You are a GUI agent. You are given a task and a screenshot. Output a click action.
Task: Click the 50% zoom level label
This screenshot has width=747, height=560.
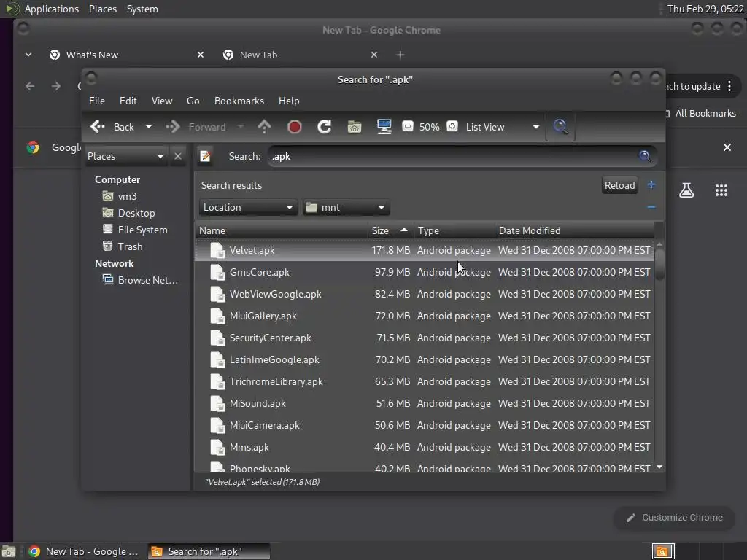tap(429, 127)
